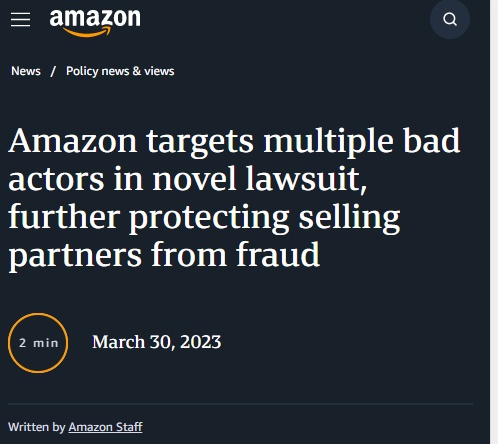Click the 2 min read-time circle

(38, 343)
